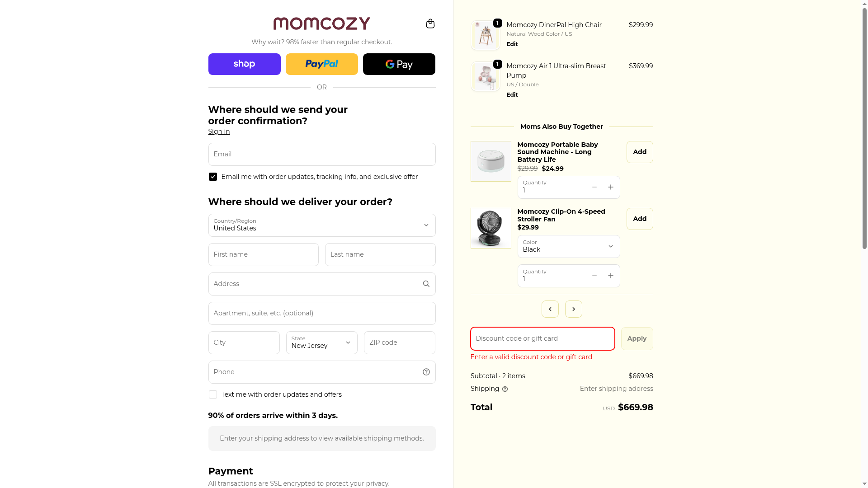This screenshot has height=488, width=868.
Task: Pay with the Shop Pay button
Action: [x=244, y=64]
